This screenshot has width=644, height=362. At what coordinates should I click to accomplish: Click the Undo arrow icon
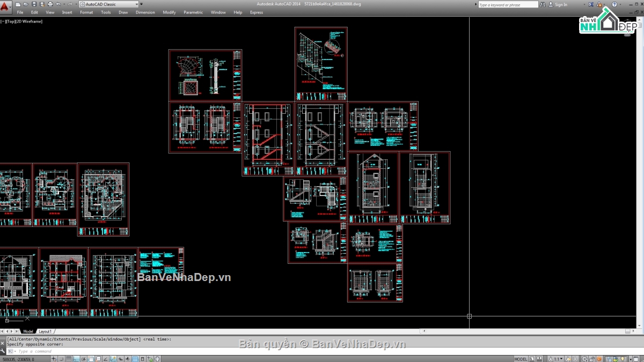[58, 4]
